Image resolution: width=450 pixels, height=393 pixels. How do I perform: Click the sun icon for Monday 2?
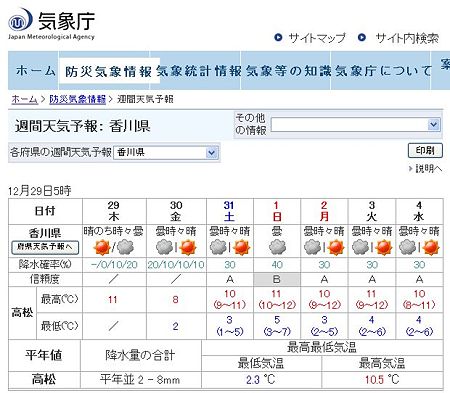click(336, 247)
